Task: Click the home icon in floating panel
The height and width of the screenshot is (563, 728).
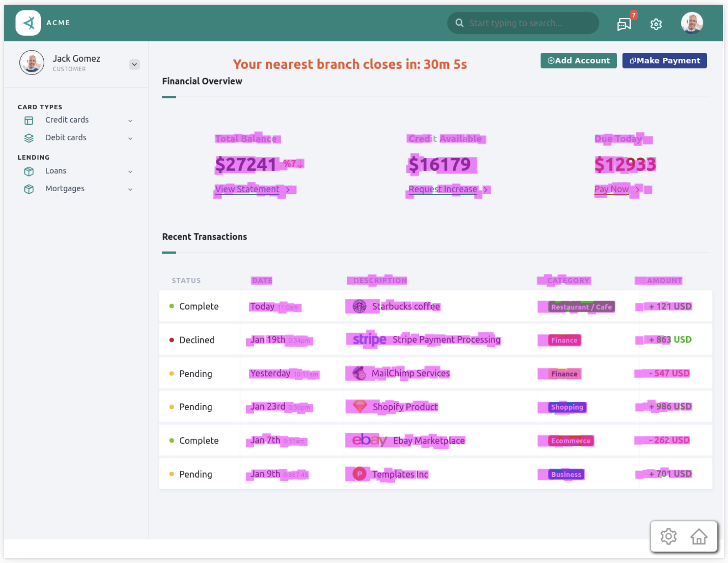Action: pos(698,536)
